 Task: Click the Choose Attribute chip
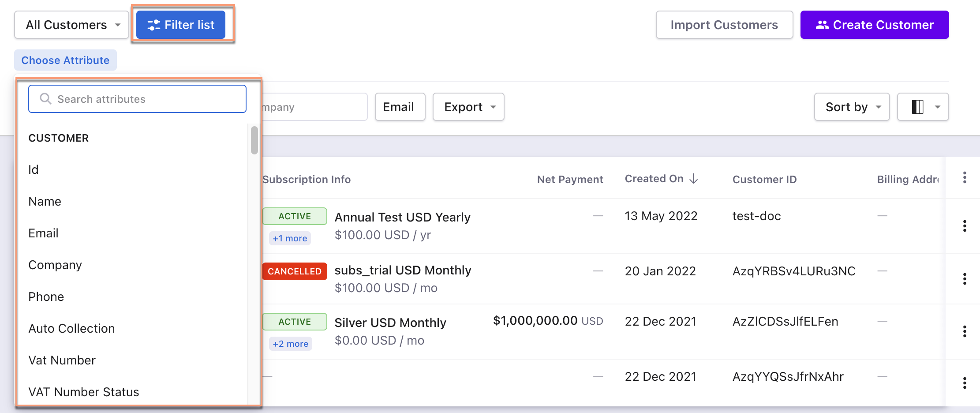tap(65, 60)
